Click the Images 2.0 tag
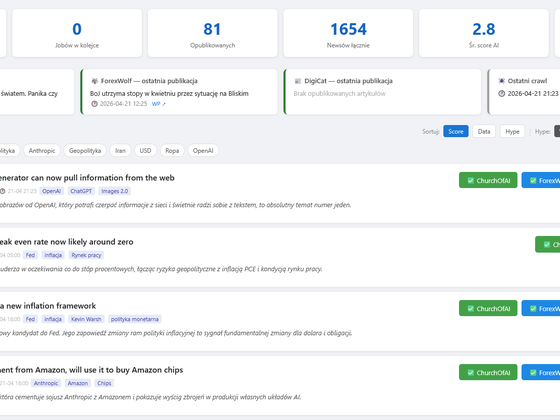This screenshot has width=560, height=420. coord(115,191)
